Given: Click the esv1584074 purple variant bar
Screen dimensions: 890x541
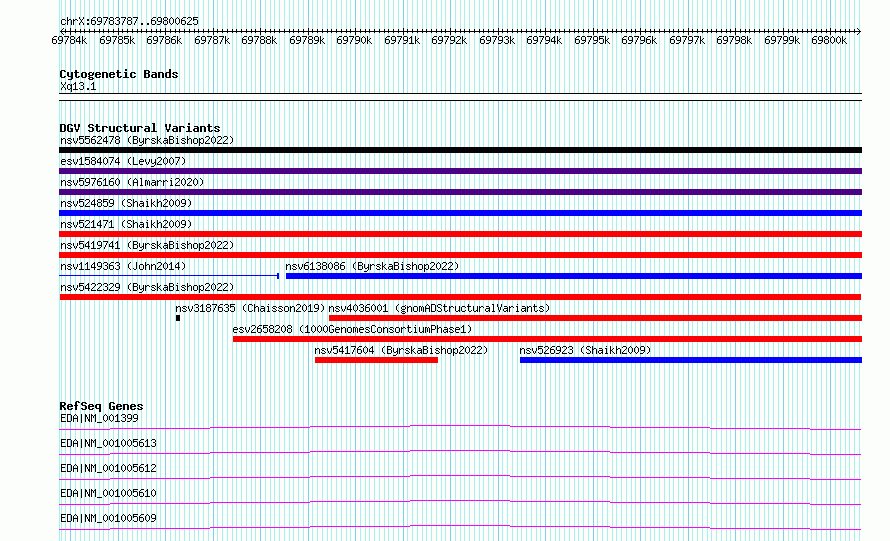Looking at the screenshot, I should tap(460, 171).
